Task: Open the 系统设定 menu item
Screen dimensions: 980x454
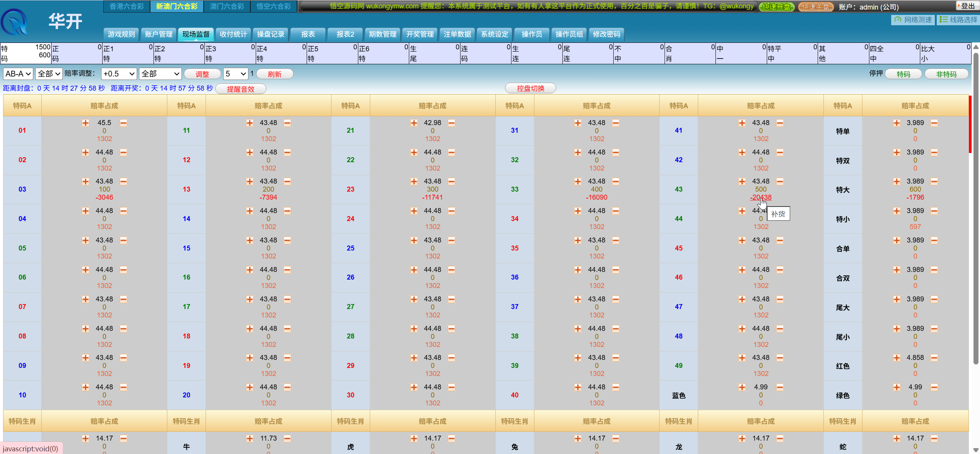Action: coord(495,34)
